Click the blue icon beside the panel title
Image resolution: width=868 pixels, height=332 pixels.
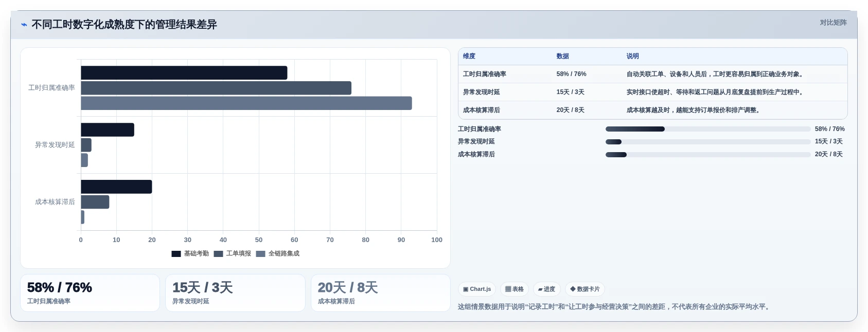coord(24,25)
